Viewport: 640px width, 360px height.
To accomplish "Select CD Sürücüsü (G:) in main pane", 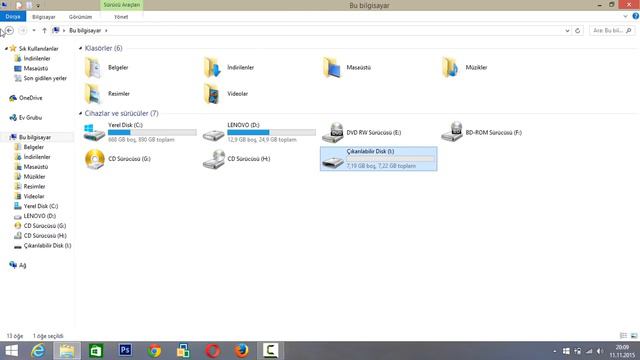I will tap(118, 159).
